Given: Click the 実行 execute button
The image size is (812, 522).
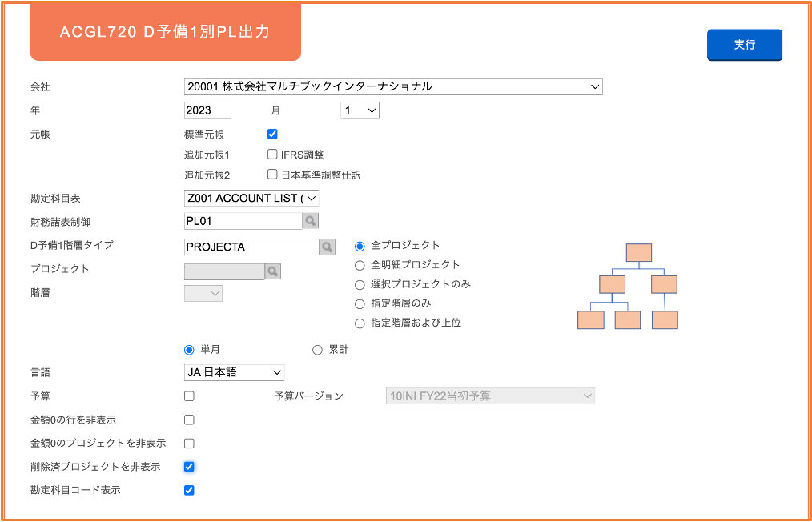Looking at the screenshot, I should 745,45.
